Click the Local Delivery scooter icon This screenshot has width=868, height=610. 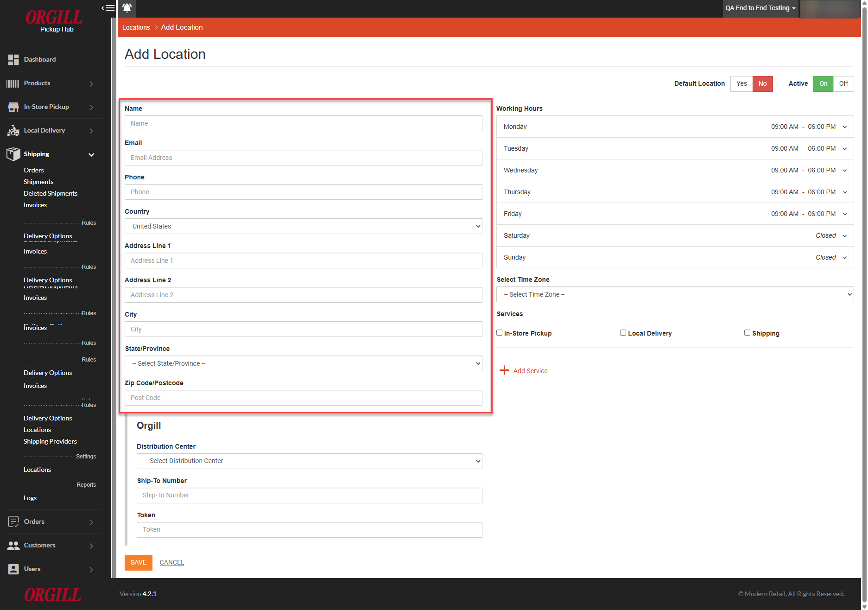13,131
